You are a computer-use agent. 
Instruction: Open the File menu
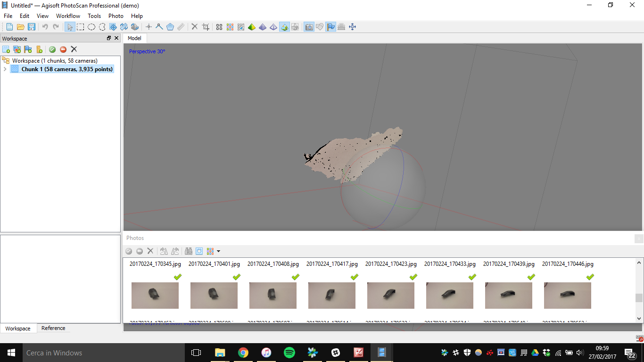click(8, 16)
